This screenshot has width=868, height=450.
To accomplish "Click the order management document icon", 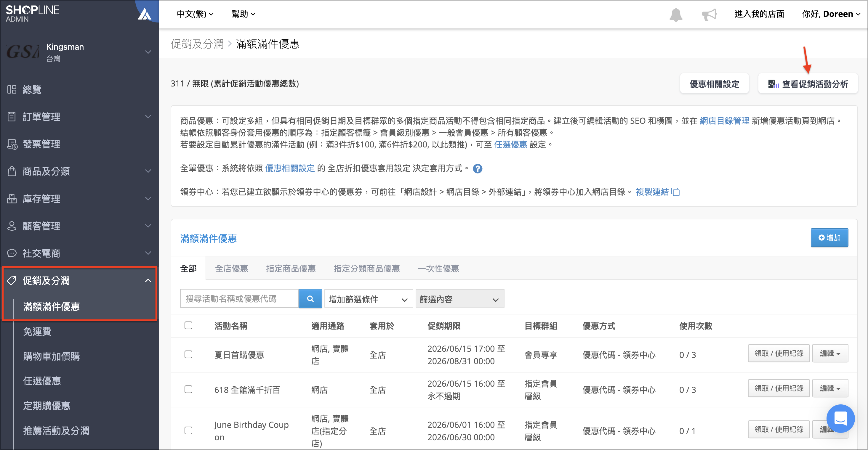I will 12,117.
